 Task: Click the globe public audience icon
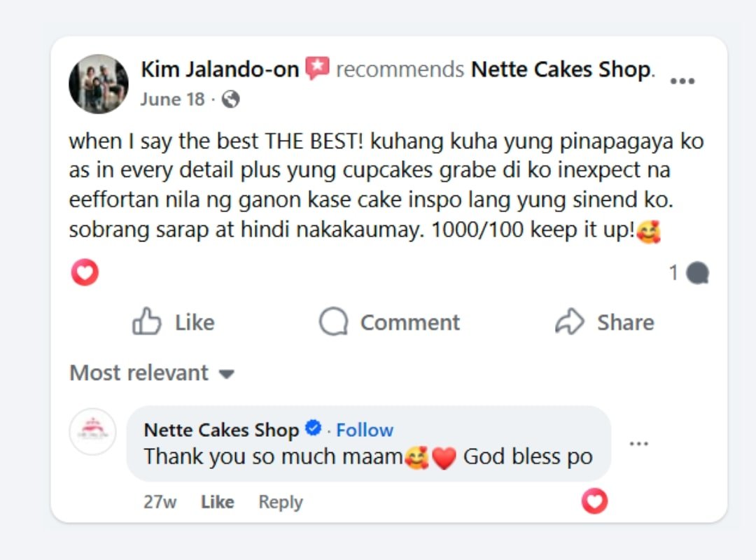[x=230, y=100]
